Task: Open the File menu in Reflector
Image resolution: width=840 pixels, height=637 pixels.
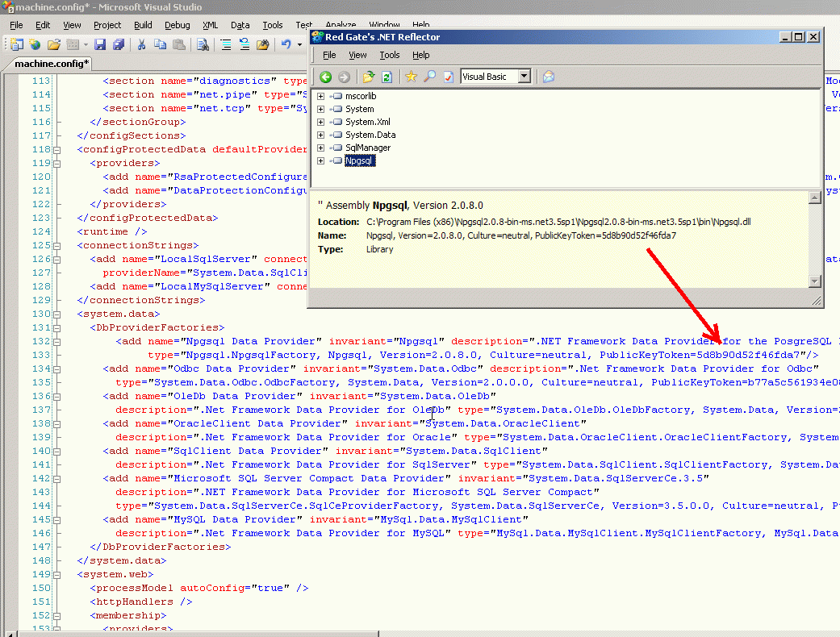Action: [329, 55]
